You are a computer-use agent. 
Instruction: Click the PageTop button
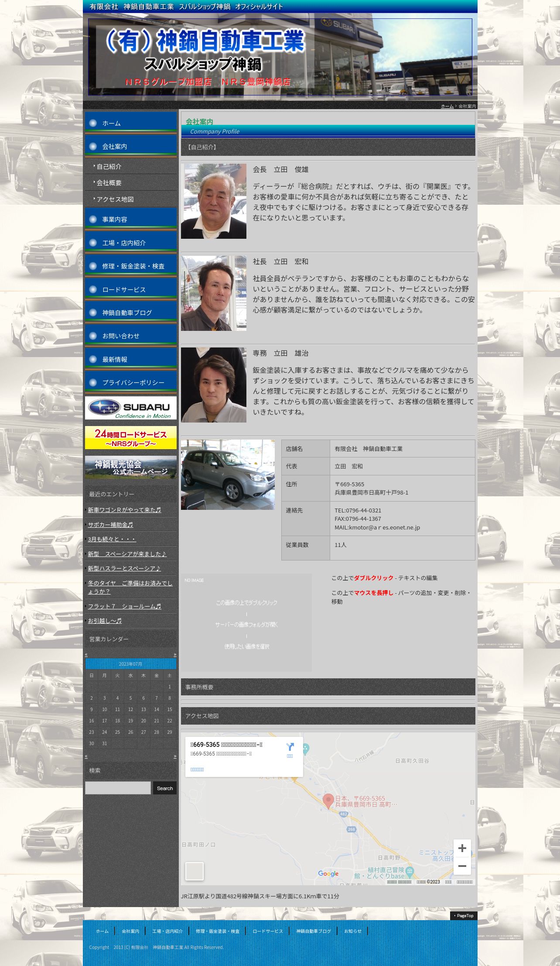[x=464, y=915]
